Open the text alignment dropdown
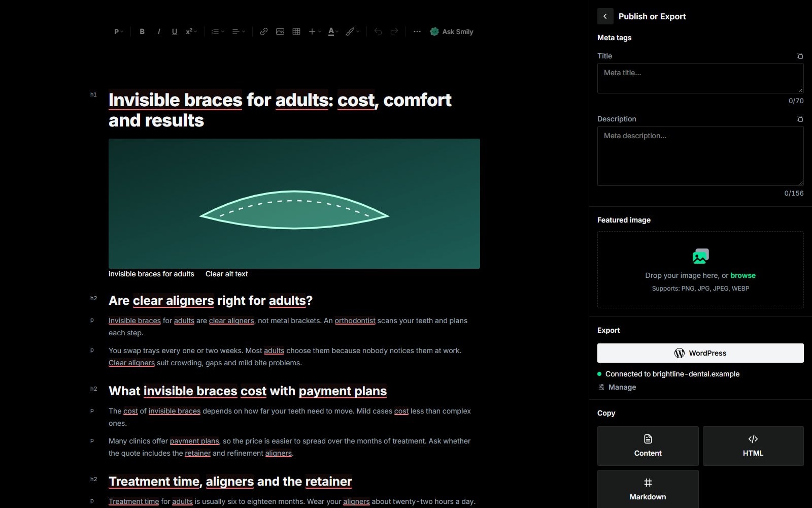This screenshot has width=812, height=508. point(239,31)
